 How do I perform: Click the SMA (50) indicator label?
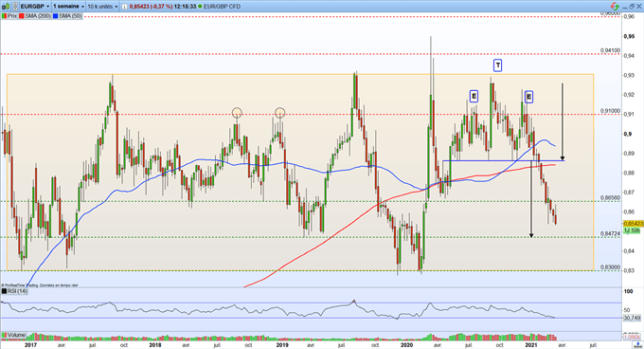[x=70, y=16]
